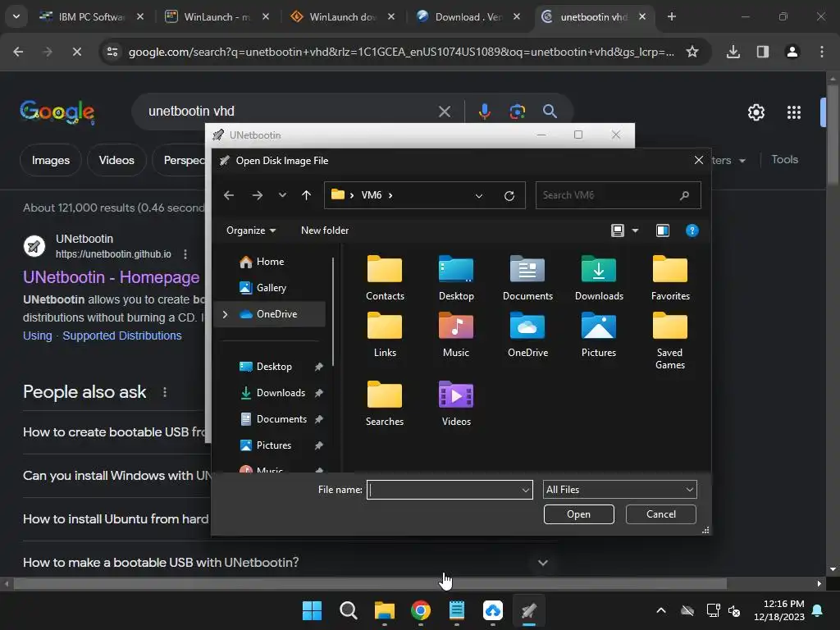The width and height of the screenshot is (840, 630).
Task: Open pinned Downloads in navigation pane
Action: [281, 393]
